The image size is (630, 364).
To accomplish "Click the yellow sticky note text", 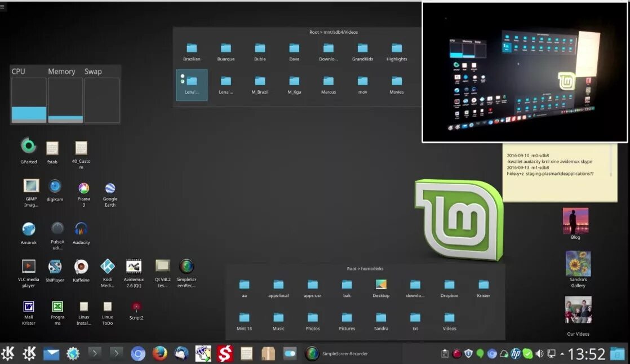I will coord(549,165).
